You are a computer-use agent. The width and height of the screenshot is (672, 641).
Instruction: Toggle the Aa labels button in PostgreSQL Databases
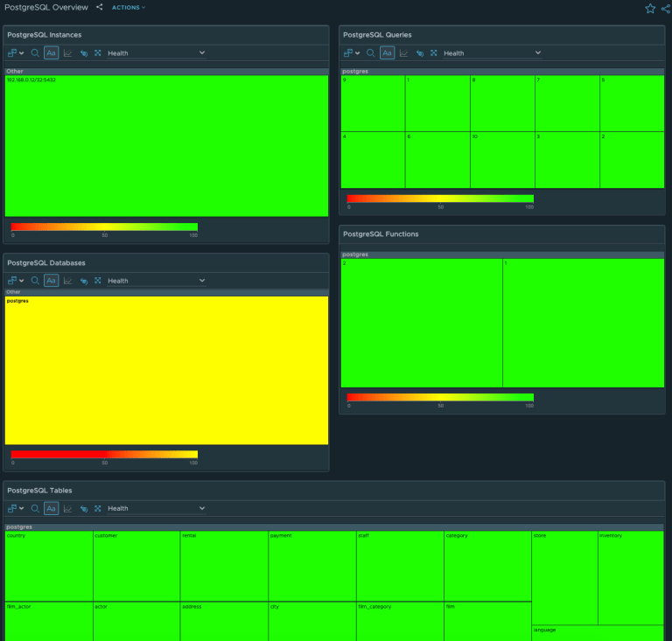52,281
